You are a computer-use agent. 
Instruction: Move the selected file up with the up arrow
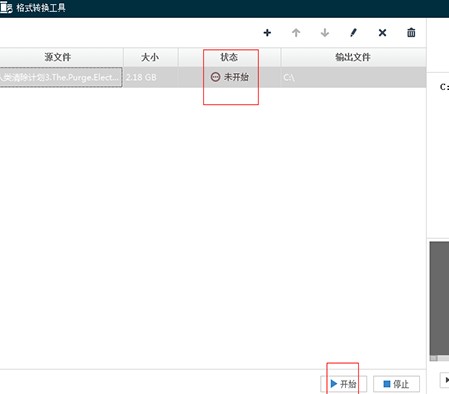point(296,33)
